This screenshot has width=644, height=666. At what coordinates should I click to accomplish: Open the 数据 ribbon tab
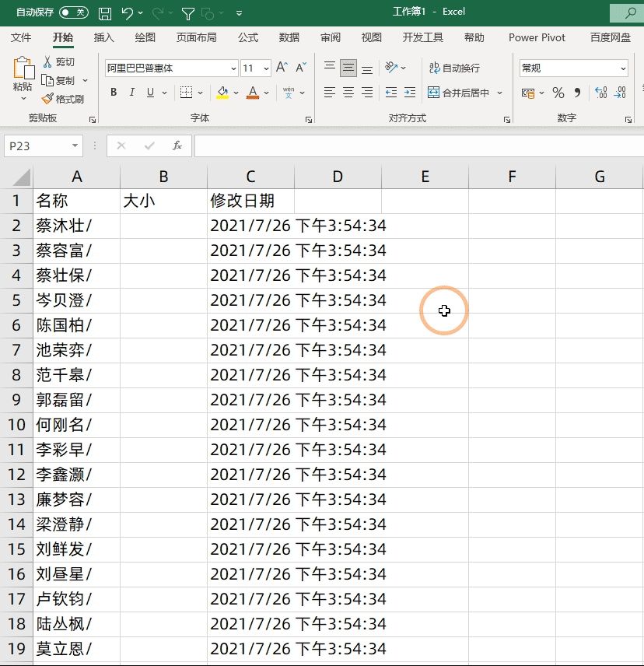pyautogui.click(x=289, y=37)
